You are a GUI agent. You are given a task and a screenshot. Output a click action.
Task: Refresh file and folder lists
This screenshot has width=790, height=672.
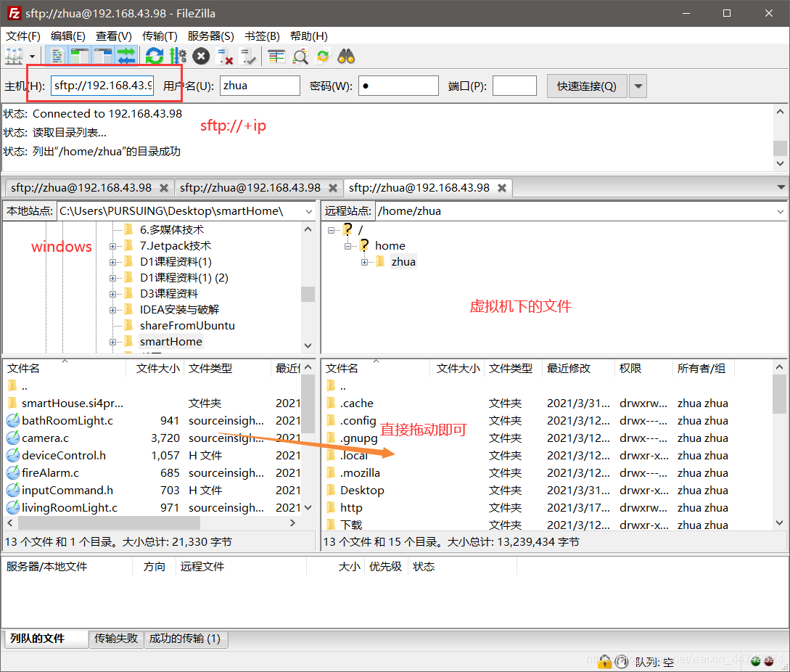[155, 56]
